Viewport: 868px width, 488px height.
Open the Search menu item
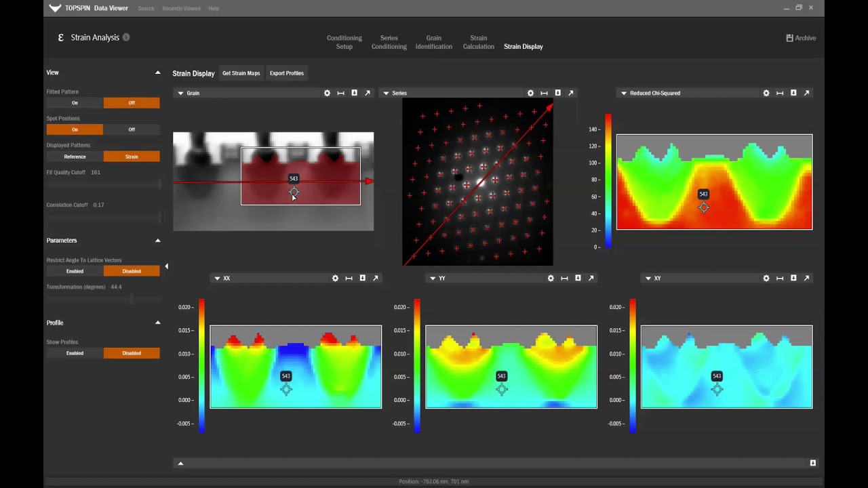click(146, 9)
